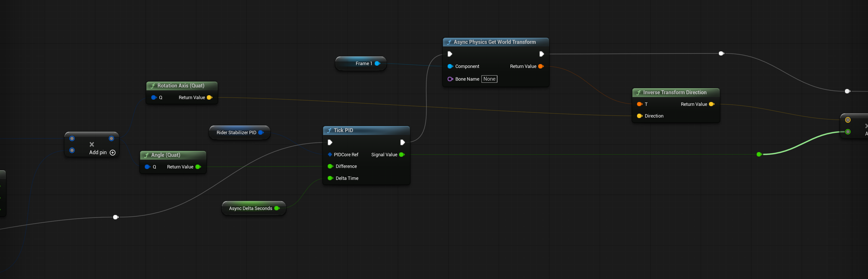The width and height of the screenshot is (868, 279).
Task: Click the Bone Name None field
Action: click(x=489, y=79)
